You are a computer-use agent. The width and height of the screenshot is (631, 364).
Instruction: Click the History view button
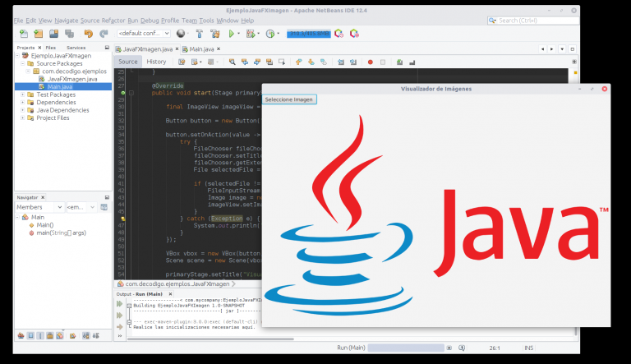coord(156,62)
